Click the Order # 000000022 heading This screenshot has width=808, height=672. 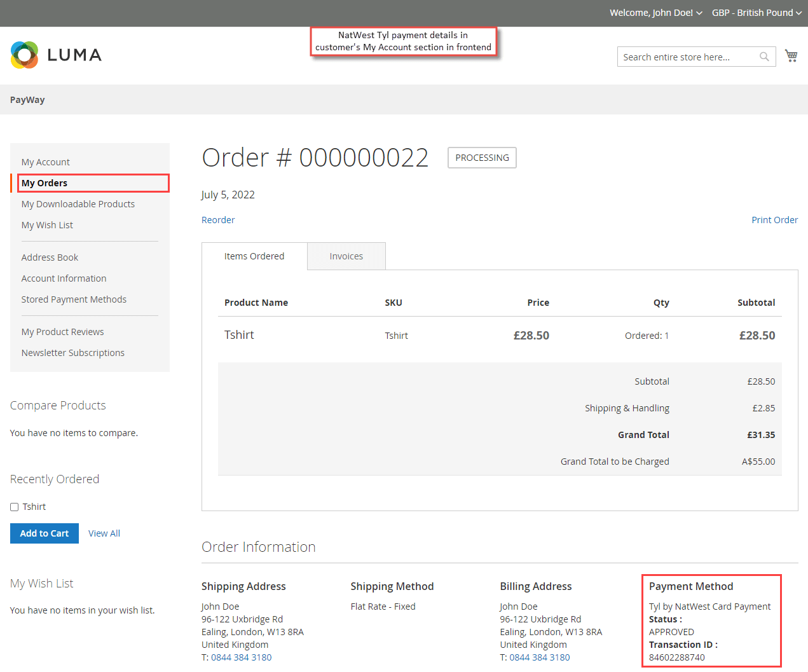click(x=315, y=158)
